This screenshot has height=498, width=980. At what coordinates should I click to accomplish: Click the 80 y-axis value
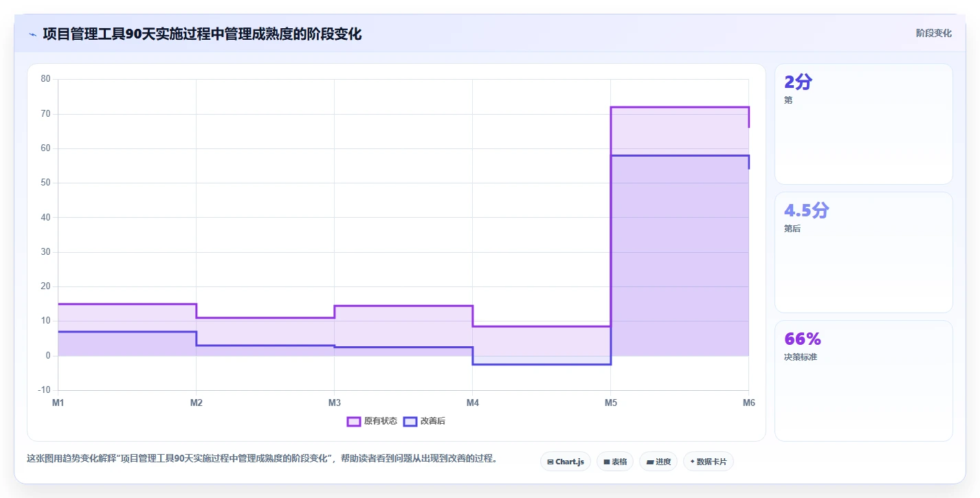point(45,79)
